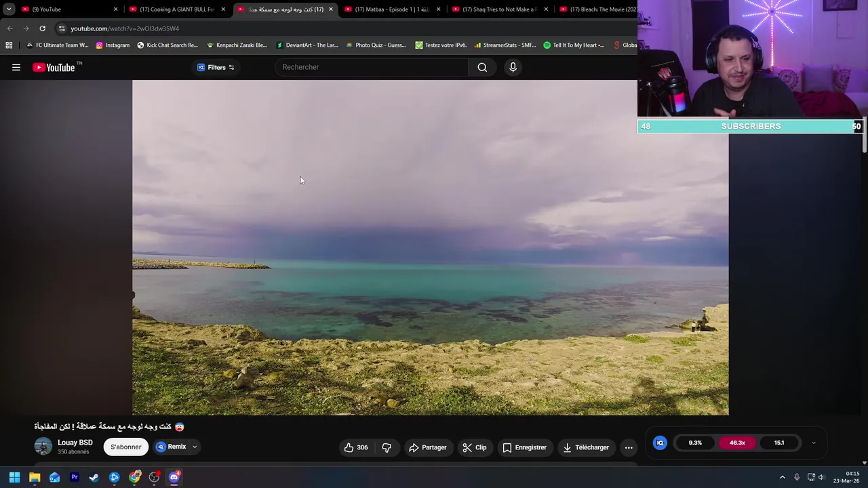Open the Chrome apps grid icon
This screenshot has width=868, height=488.
pos(9,45)
